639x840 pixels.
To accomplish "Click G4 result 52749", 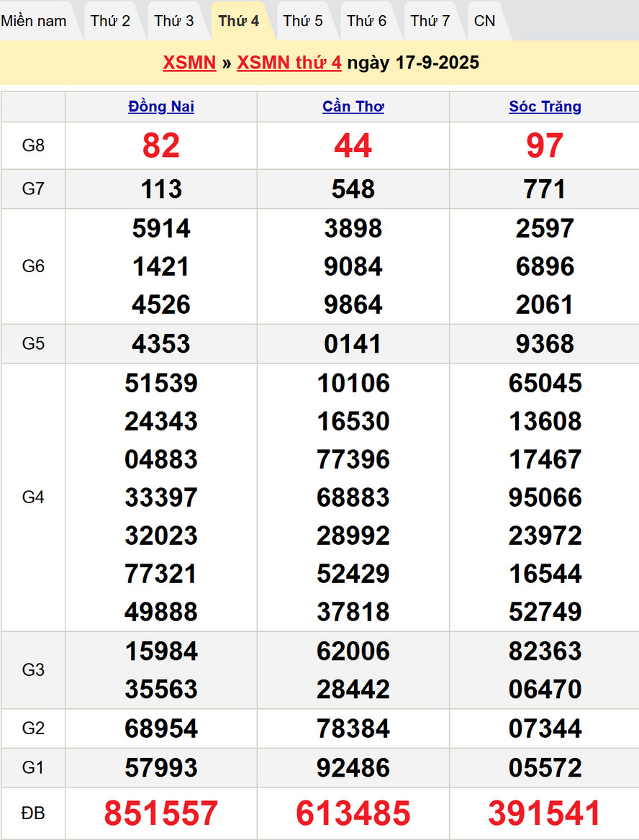I will point(545,611).
